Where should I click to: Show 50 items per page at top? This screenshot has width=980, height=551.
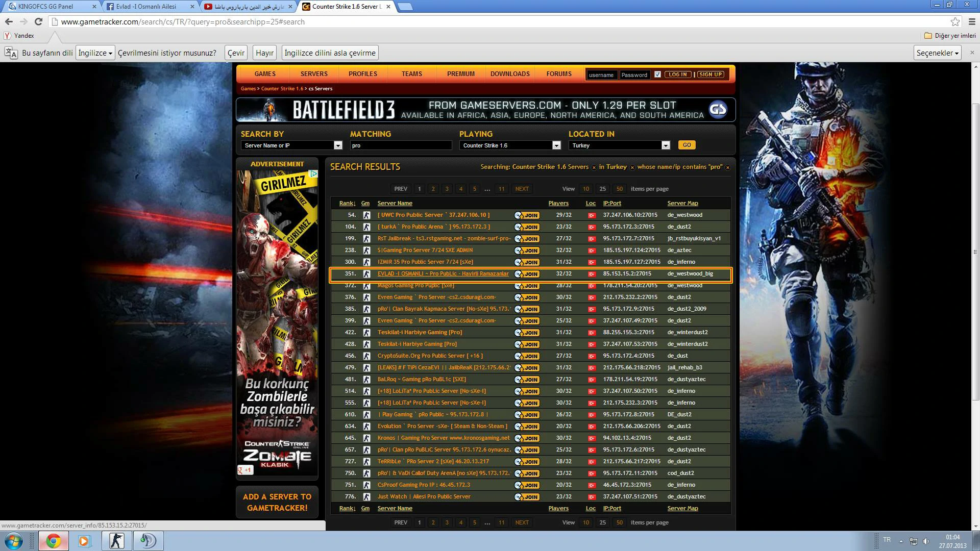pyautogui.click(x=619, y=189)
